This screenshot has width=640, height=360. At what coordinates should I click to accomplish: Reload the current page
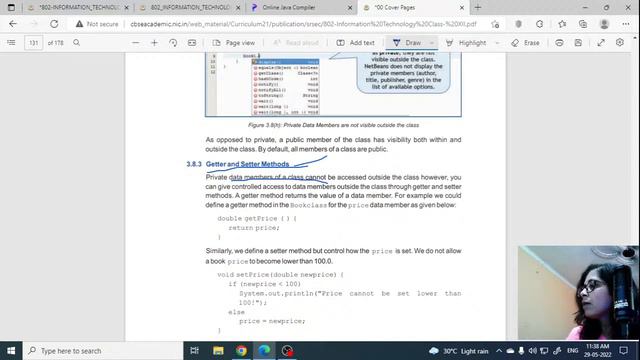tap(54, 24)
